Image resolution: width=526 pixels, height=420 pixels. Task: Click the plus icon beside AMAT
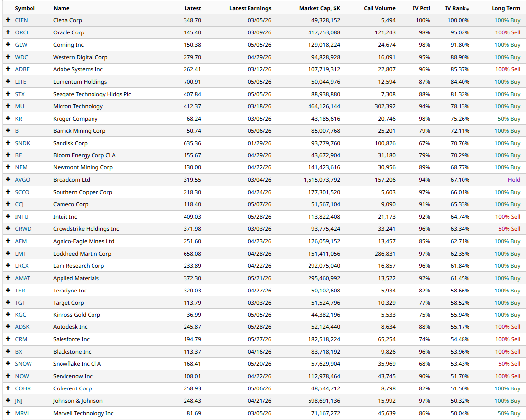click(8, 278)
